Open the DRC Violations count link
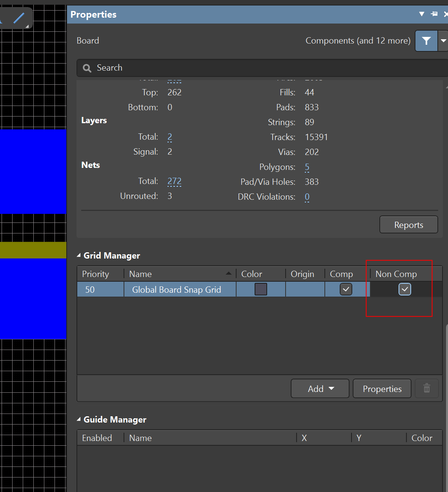This screenshot has height=492, width=448. click(x=307, y=197)
